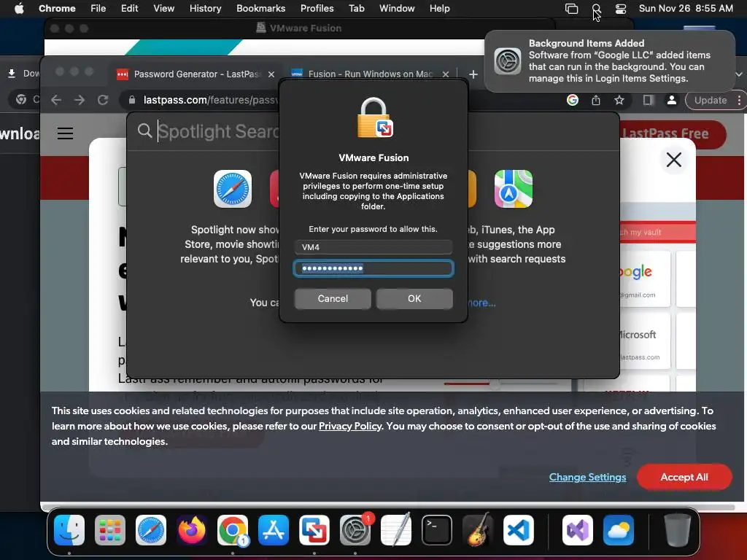Open the Chrome app menu

click(x=57, y=8)
